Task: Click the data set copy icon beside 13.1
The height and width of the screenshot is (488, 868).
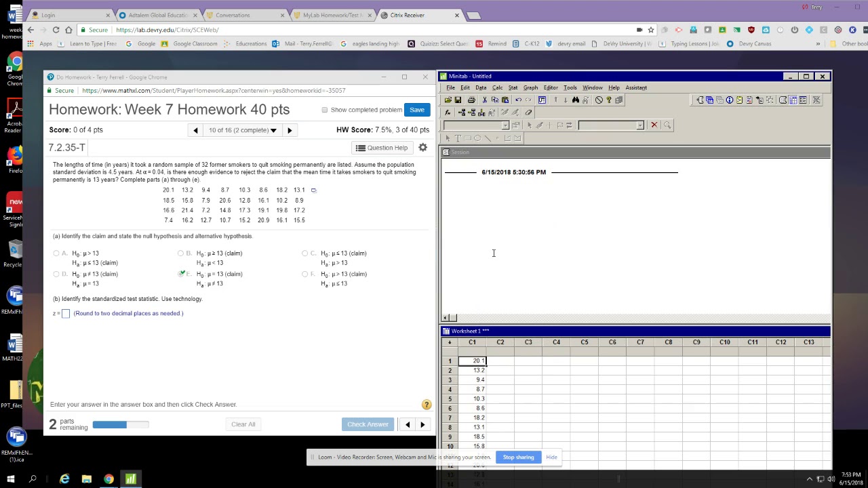Action: pyautogui.click(x=313, y=190)
